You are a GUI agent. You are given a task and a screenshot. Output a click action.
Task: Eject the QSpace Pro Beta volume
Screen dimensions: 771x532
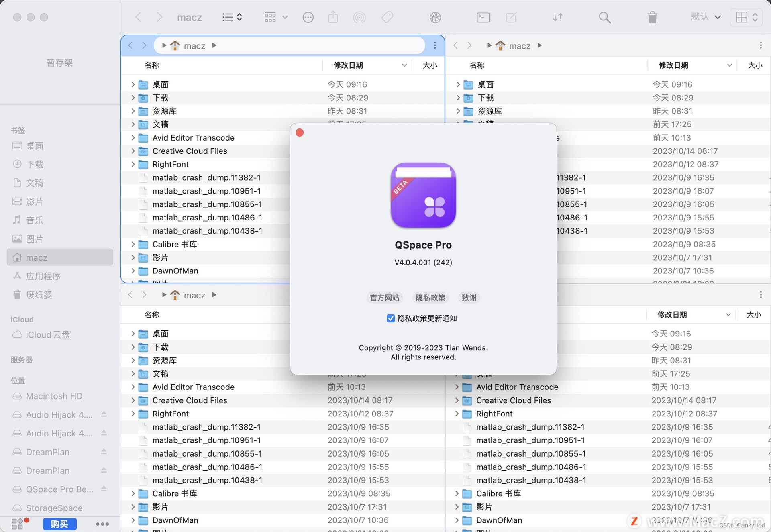(x=104, y=489)
